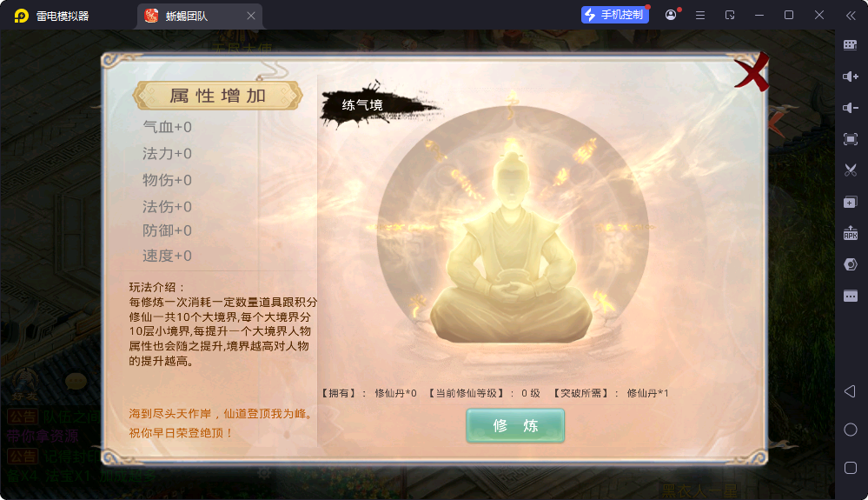Tap the Android home circle button
868x500 pixels.
851,430
